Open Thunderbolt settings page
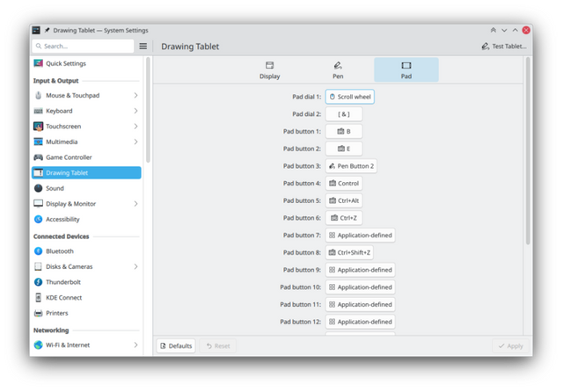The height and width of the screenshot is (392, 563). [x=86, y=282]
